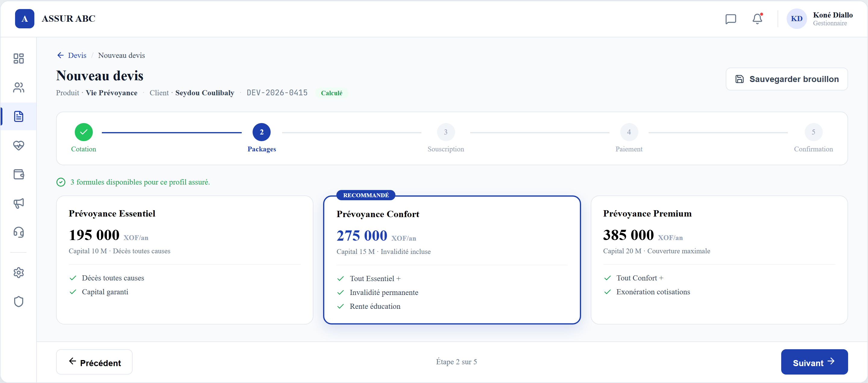Screen dimensions: 868x383
Task: Click the KD user avatar
Action: tap(797, 18)
